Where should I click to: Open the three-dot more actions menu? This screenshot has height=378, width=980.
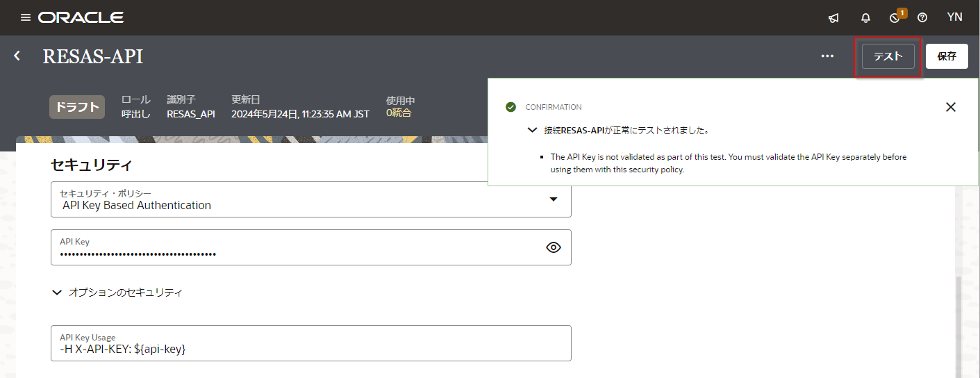click(x=827, y=56)
